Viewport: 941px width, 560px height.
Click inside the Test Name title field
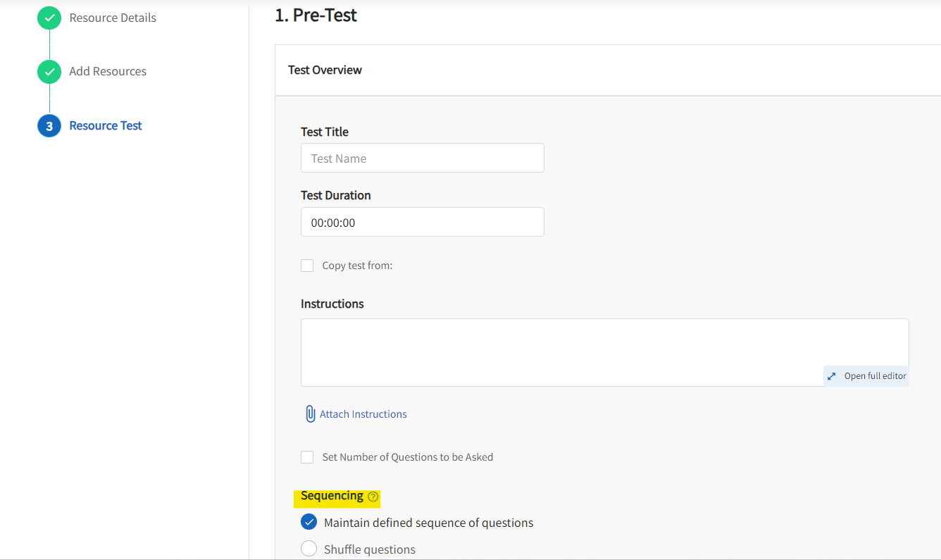422,158
